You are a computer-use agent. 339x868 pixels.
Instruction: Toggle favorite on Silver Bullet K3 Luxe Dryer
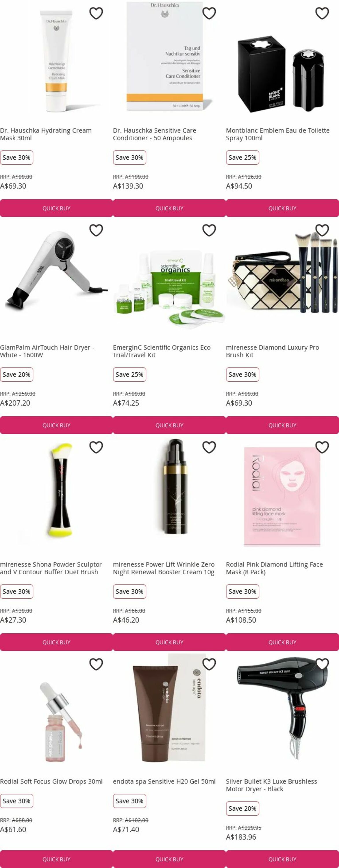[x=322, y=664]
